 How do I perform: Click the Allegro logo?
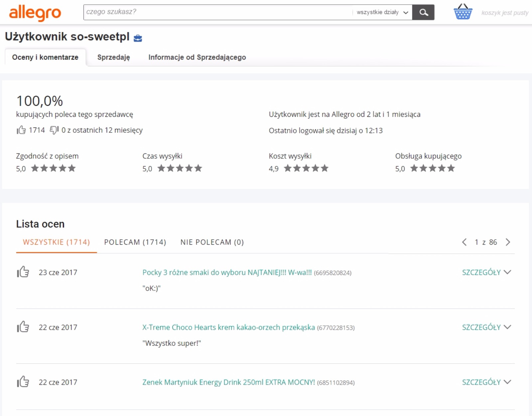click(x=35, y=13)
